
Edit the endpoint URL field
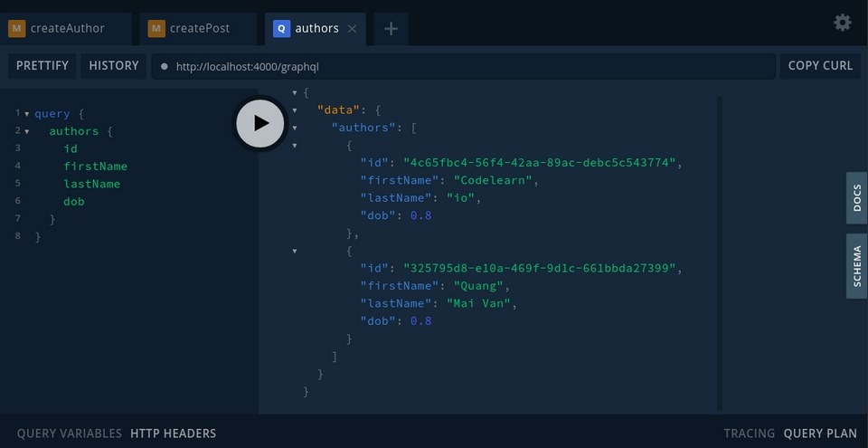(463, 67)
